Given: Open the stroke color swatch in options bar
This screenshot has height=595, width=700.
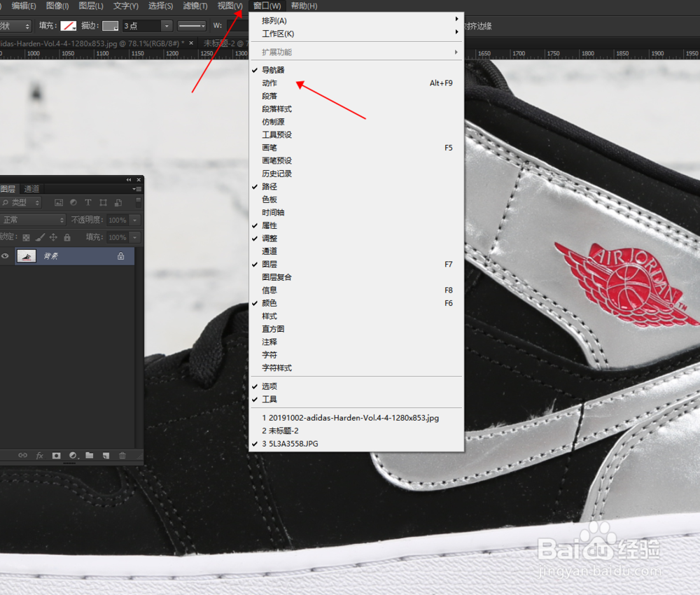Looking at the screenshot, I should tap(111, 26).
